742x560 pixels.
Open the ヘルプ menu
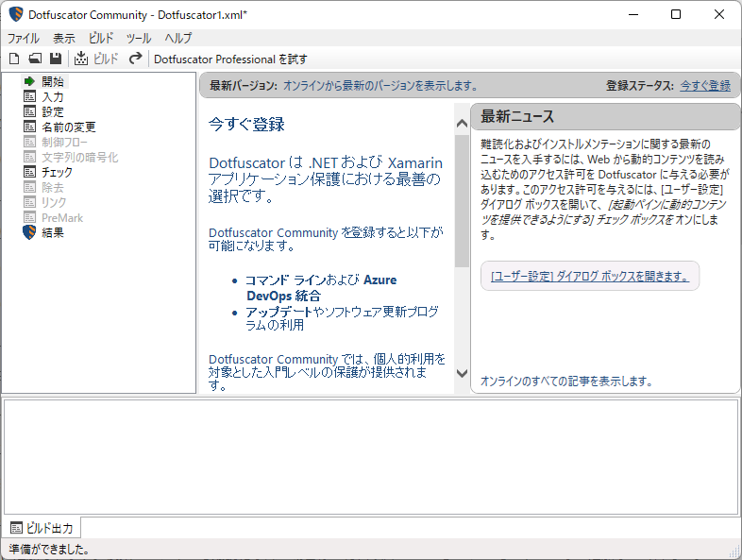tap(178, 39)
